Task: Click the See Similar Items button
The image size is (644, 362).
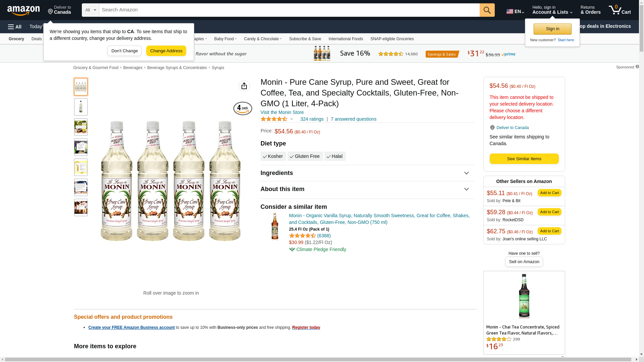Action: 524,159
